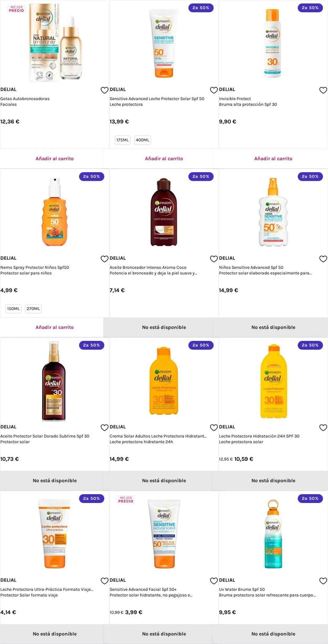Image resolution: width=328 pixels, height=644 pixels.
Task: Click 2a 50% badge on Crema Solar Adultos
Action: click(201, 345)
